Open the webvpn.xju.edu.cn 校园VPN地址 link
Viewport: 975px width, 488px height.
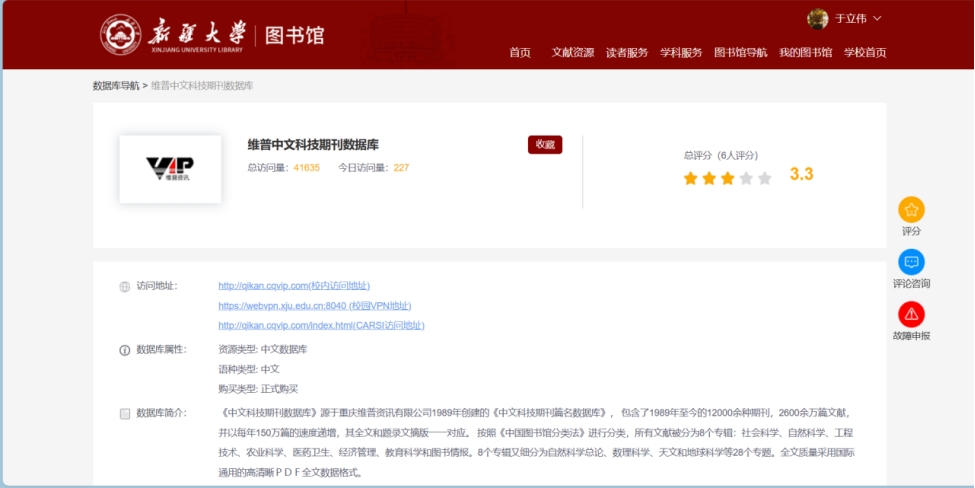315,306
